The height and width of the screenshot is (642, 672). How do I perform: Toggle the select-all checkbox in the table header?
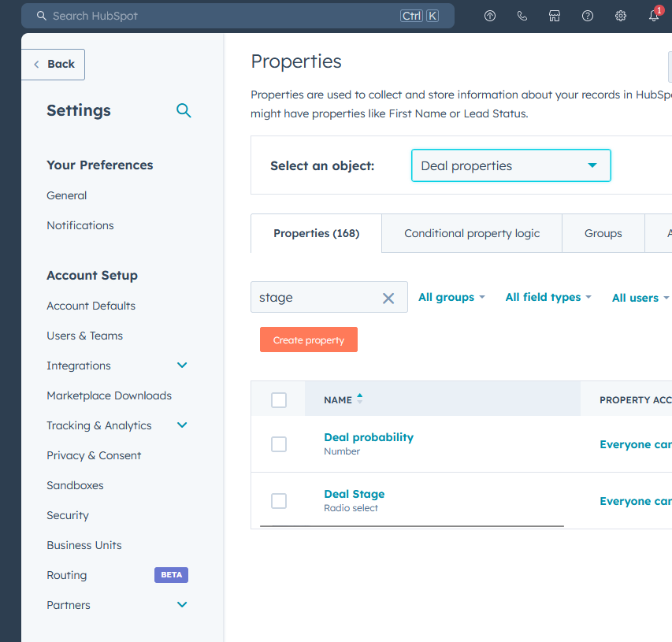pyautogui.click(x=278, y=399)
